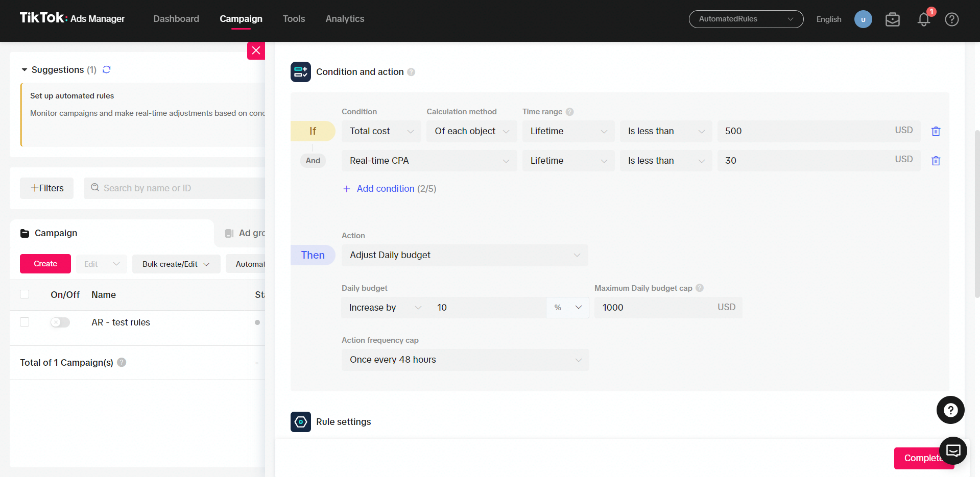
Task: Open the chat support bubble
Action: pyautogui.click(x=953, y=450)
